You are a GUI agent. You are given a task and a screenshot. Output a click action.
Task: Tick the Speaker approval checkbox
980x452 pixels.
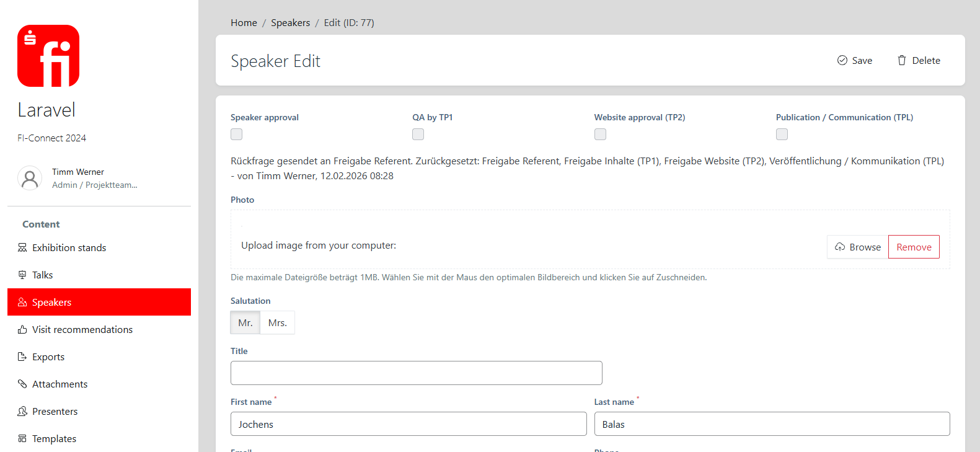point(236,135)
